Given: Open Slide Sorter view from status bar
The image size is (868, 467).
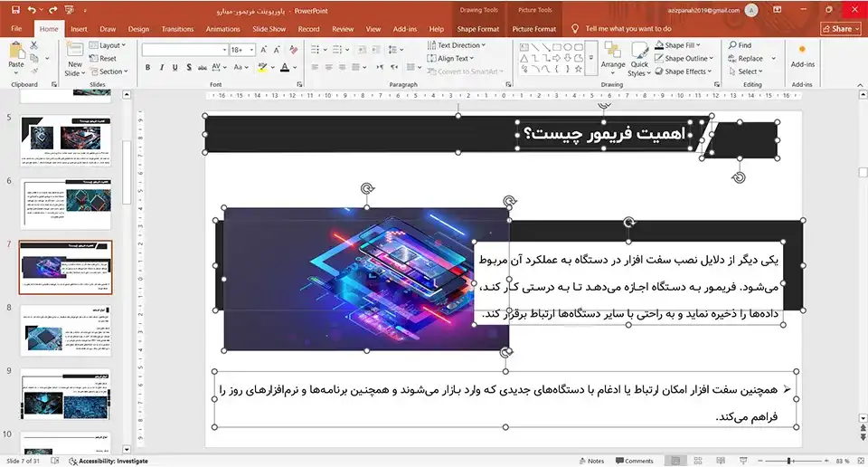Looking at the screenshot, I should click(x=698, y=461).
